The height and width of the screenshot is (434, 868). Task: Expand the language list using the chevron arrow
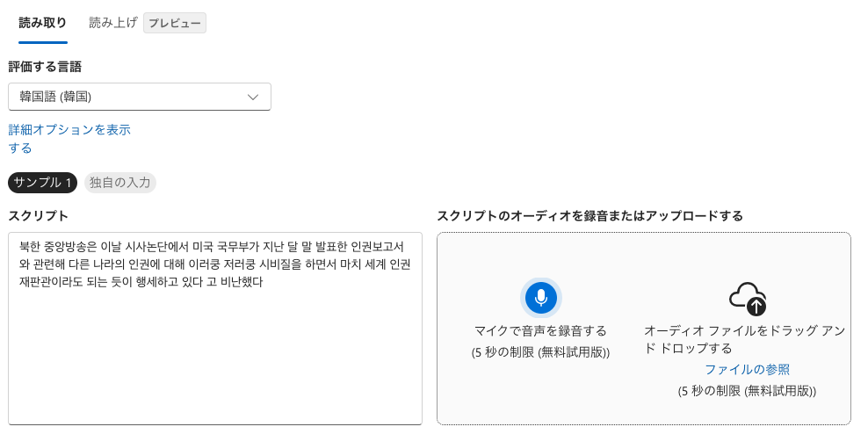253,97
